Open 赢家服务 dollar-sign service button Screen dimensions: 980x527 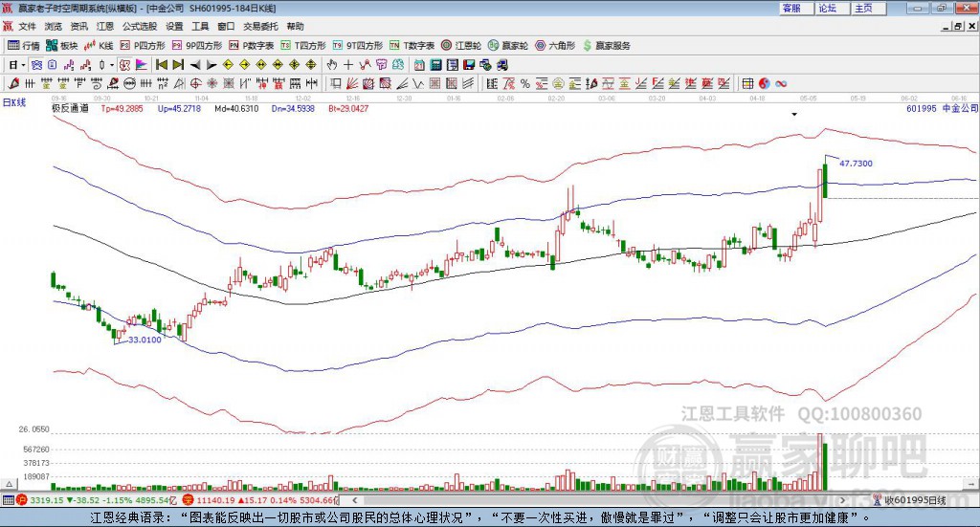[606, 46]
